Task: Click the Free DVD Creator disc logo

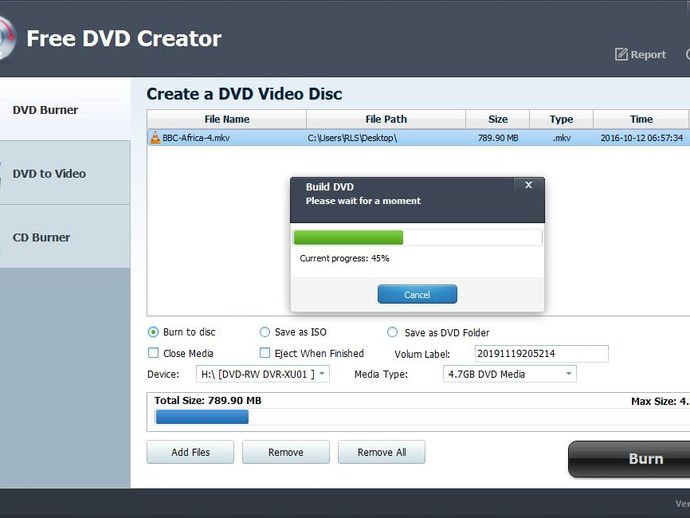Action: click(7, 38)
